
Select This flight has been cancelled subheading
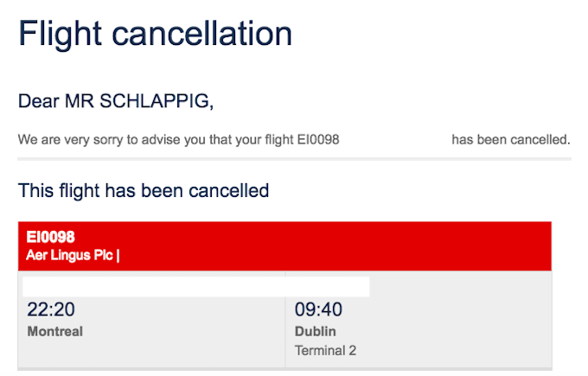[x=144, y=190]
